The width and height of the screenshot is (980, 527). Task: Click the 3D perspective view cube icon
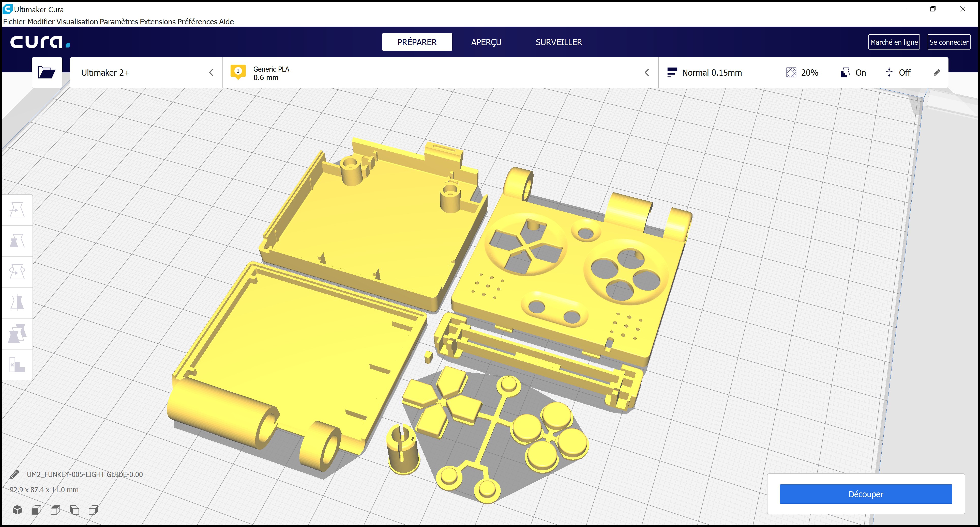coord(17,509)
